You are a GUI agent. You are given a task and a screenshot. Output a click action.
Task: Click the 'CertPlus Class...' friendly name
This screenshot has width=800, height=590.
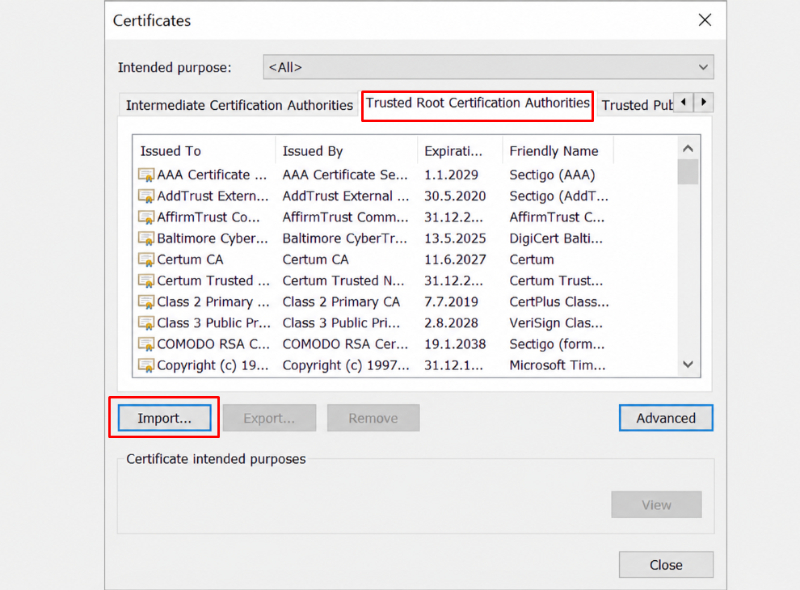[559, 302]
